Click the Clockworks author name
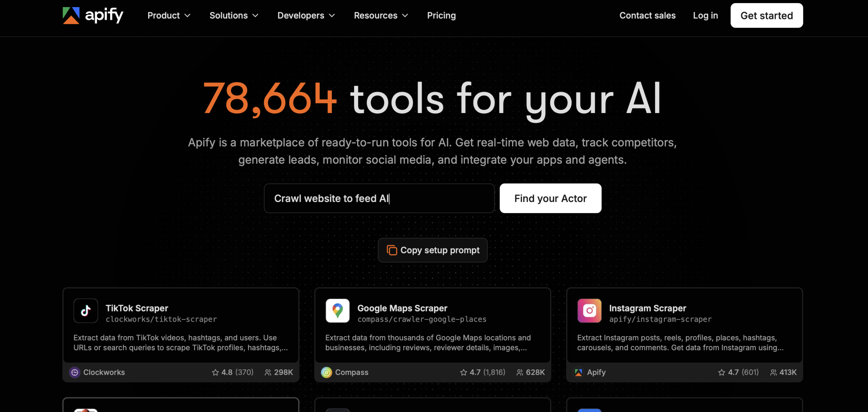The width and height of the screenshot is (868, 412). pyautogui.click(x=104, y=372)
